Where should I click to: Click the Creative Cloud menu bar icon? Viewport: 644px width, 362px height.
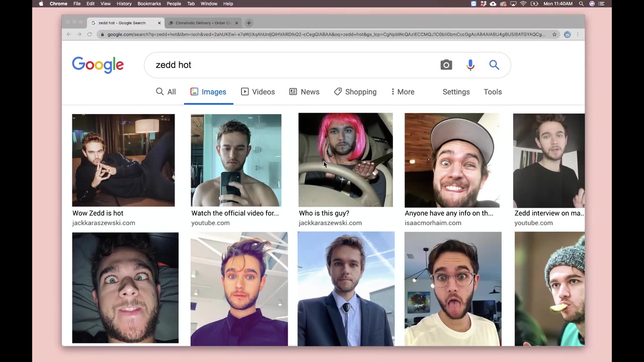click(x=503, y=4)
